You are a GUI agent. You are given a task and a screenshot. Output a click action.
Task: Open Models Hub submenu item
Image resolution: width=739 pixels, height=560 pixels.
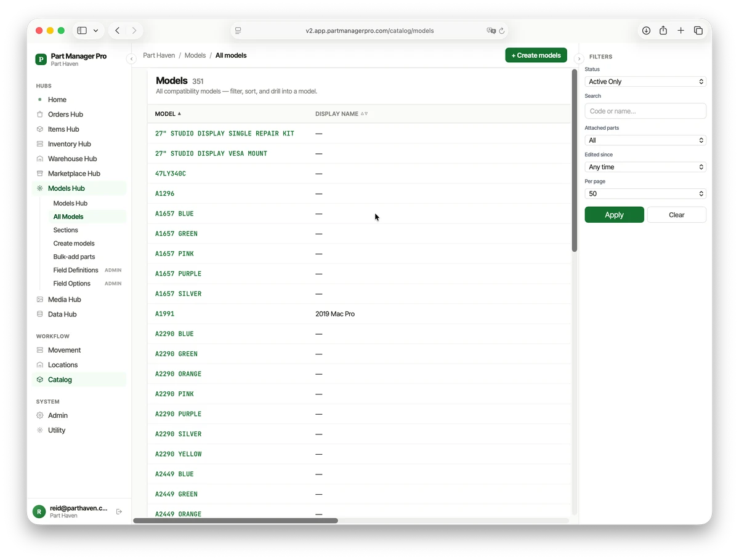pos(70,203)
